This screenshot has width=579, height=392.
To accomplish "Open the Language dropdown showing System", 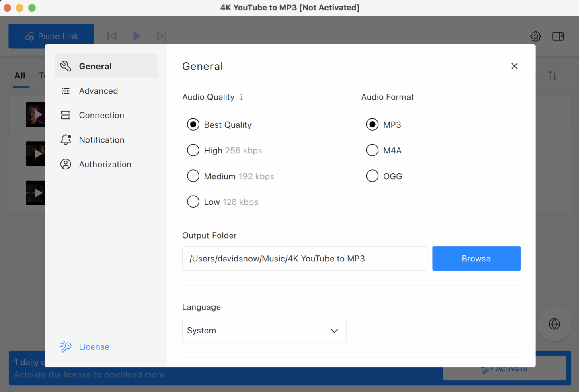I will [264, 330].
